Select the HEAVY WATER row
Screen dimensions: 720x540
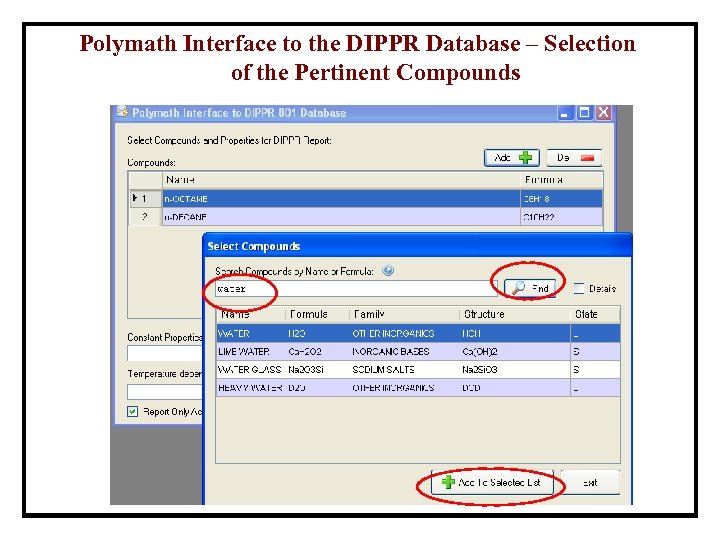click(x=418, y=388)
